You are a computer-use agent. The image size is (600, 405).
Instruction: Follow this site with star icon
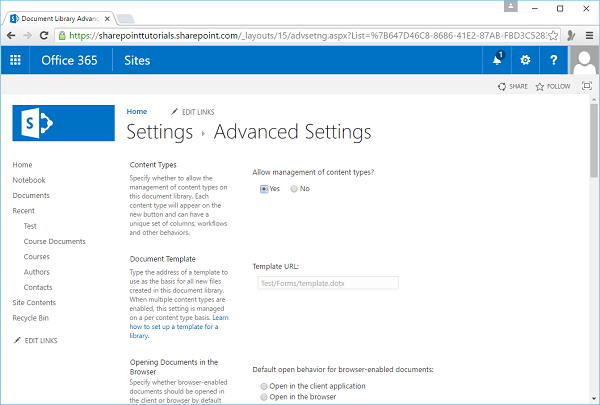click(x=553, y=87)
